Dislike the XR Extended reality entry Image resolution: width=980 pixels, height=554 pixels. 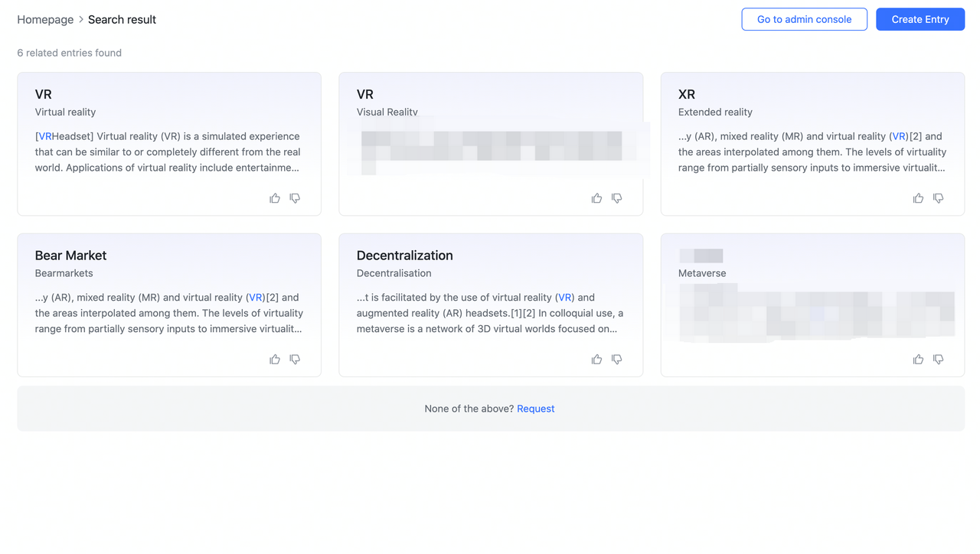coord(938,197)
